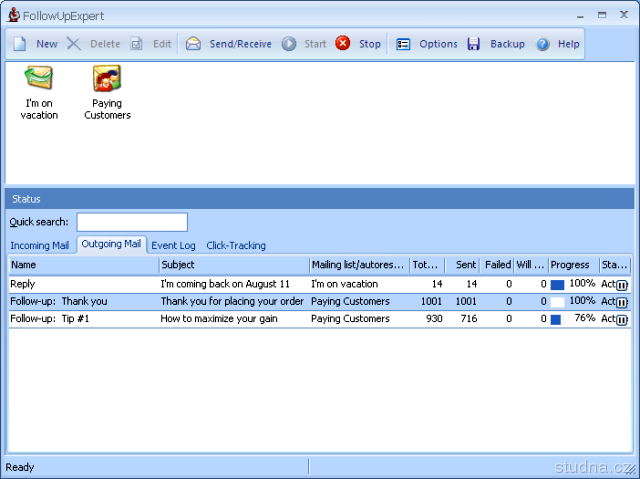The height and width of the screenshot is (479, 640).
Task: Switch to the Click-Tracking tab
Action: click(236, 245)
